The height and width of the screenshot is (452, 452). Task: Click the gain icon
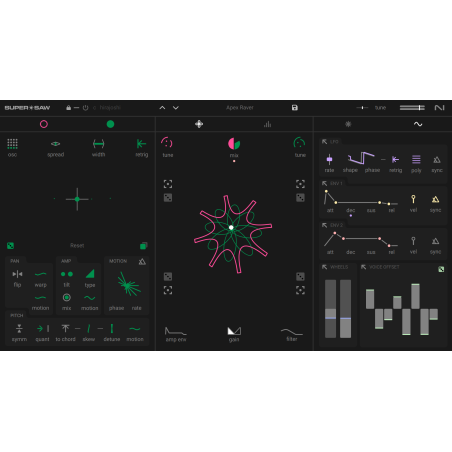coord(234,331)
